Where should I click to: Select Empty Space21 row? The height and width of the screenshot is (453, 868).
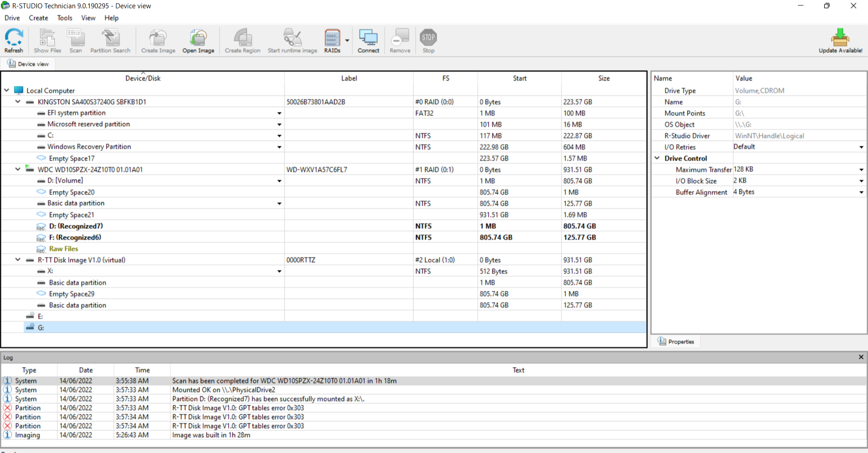[324, 215]
